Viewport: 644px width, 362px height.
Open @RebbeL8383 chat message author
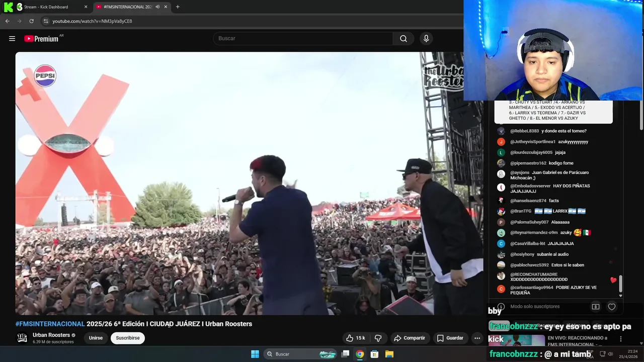pyautogui.click(x=524, y=131)
